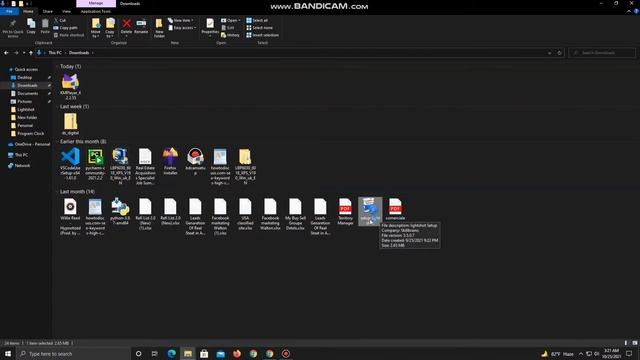Switch to the View tab
This screenshot has height=360, width=640.
click(x=67, y=11)
